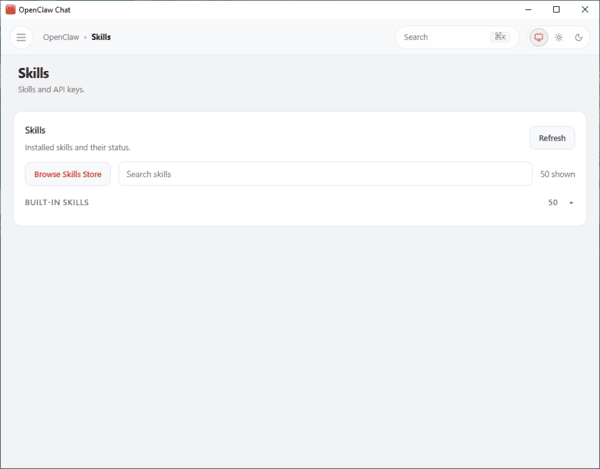600x469 pixels.
Task: Click the Skills breadcrumb item
Action: tap(101, 37)
